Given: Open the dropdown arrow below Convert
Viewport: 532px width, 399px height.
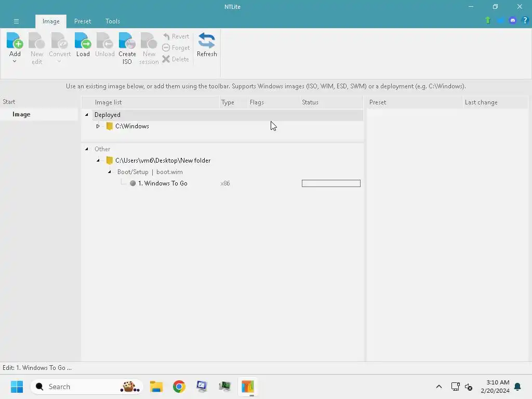Looking at the screenshot, I should [x=59, y=61].
